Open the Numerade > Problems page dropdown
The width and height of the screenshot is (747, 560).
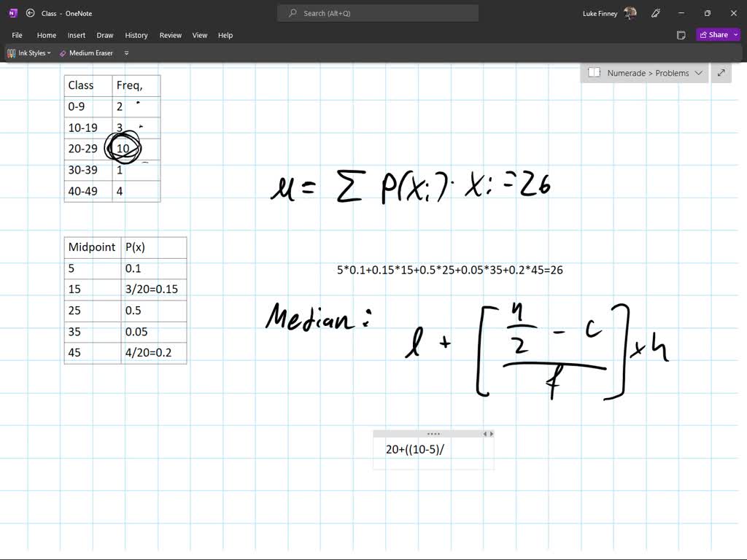(x=699, y=73)
